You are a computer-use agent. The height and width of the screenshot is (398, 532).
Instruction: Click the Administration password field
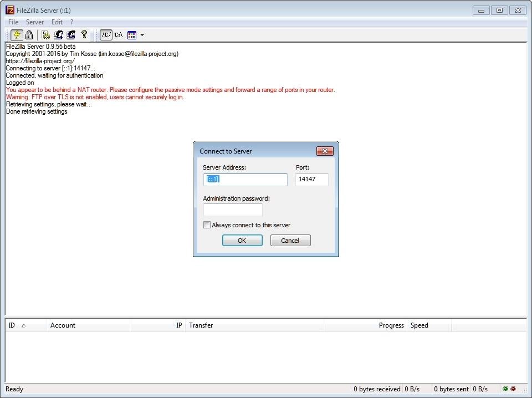[233, 210]
